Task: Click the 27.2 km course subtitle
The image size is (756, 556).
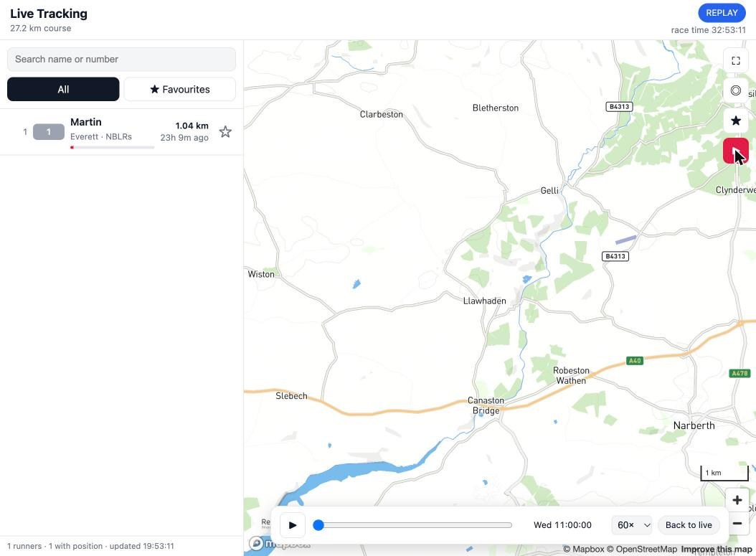Action: [40, 29]
